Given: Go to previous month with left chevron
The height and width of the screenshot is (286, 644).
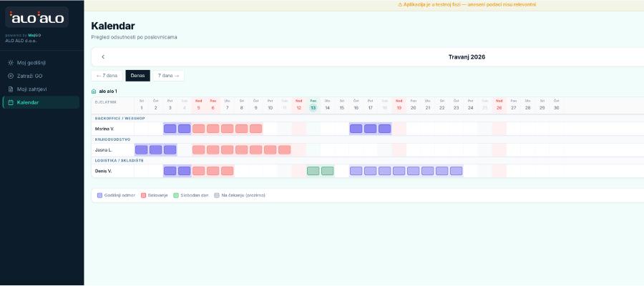Looking at the screenshot, I should 103,56.
